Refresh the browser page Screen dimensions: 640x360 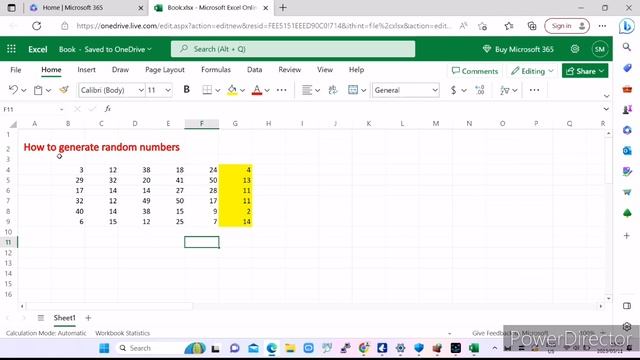pos(37,26)
